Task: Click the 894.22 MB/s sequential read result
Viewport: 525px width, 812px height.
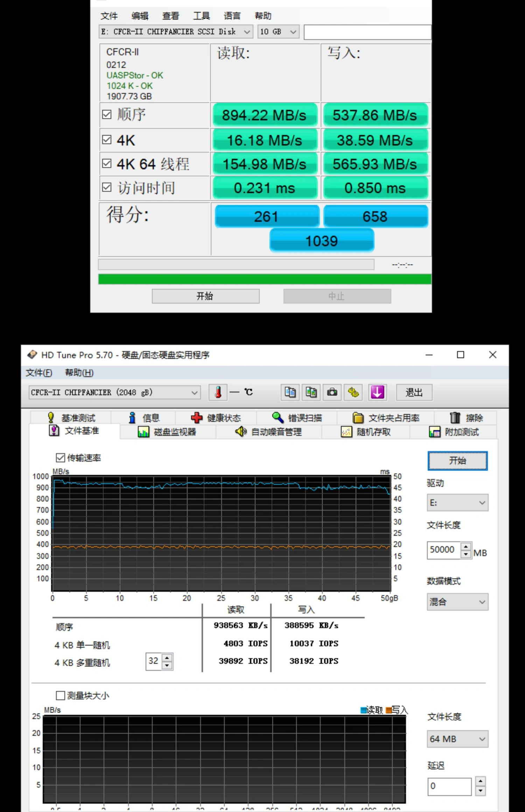Action: (x=265, y=115)
